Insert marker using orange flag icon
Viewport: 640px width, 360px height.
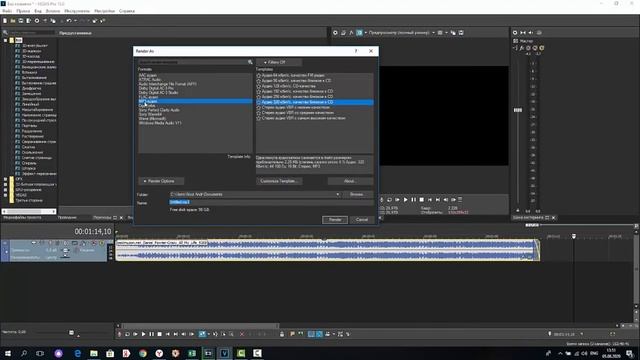pyautogui.click(x=292, y=334)
